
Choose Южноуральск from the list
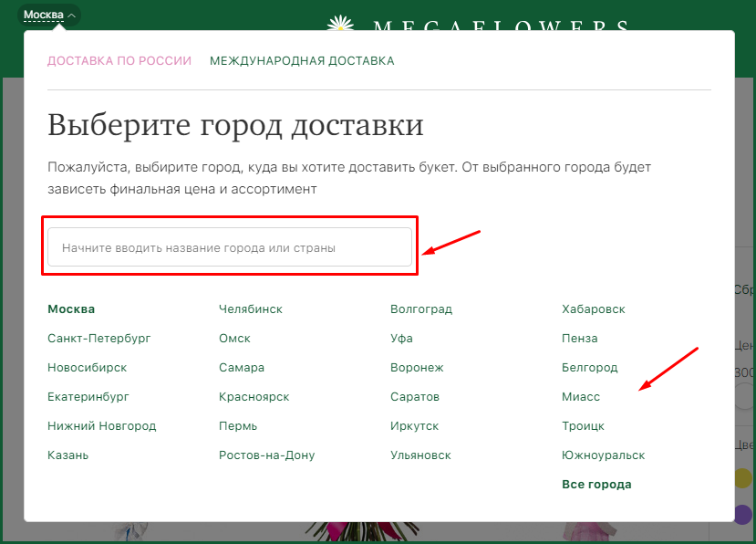pyautogui.click(x=603, y=455)
